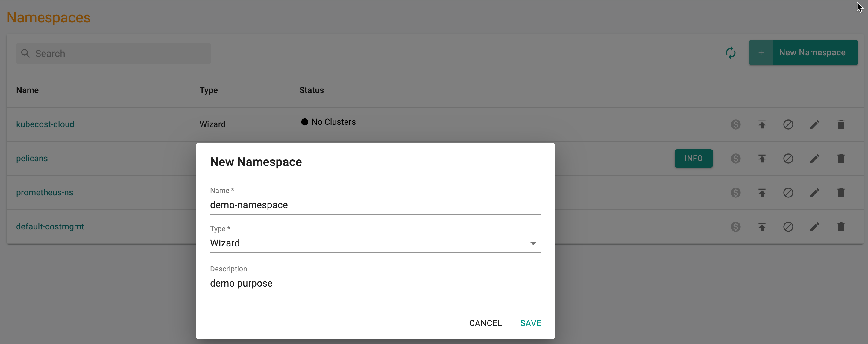Click upload icon for pelicans row
868x344 pixels.
pyautogui.click(x=762, y=159)
